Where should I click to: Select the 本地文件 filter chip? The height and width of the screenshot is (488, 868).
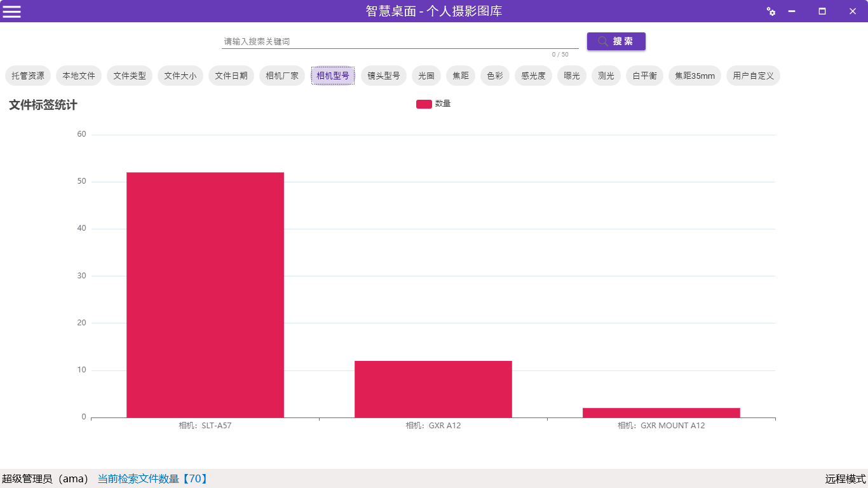click(x=79, y=76)
